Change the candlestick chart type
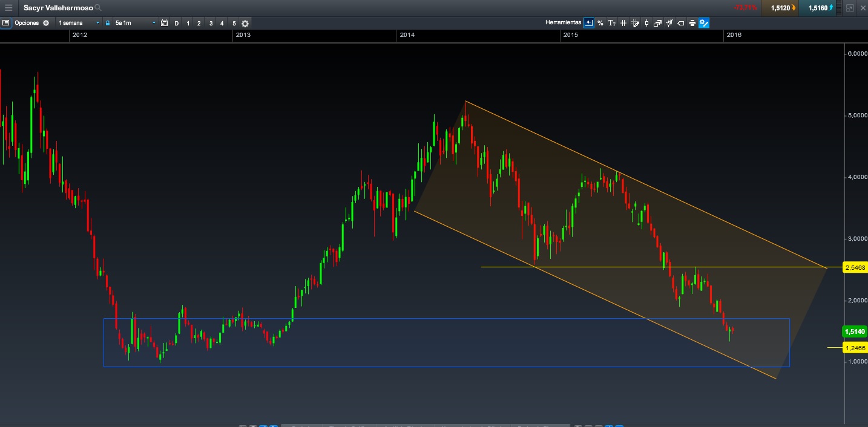Screen dimensions: 868x427 tap(646, 23)
